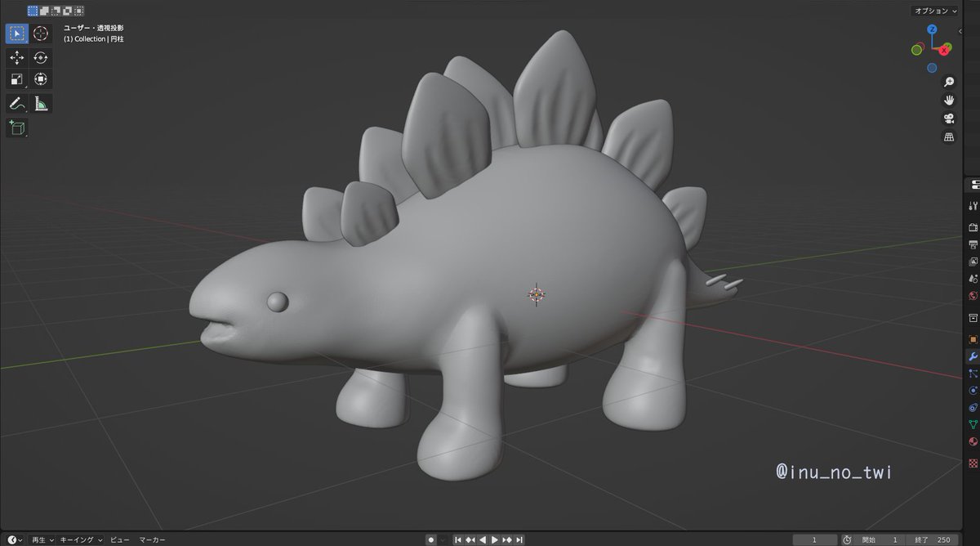Set selection mode to intersect

tap(79, 11)
